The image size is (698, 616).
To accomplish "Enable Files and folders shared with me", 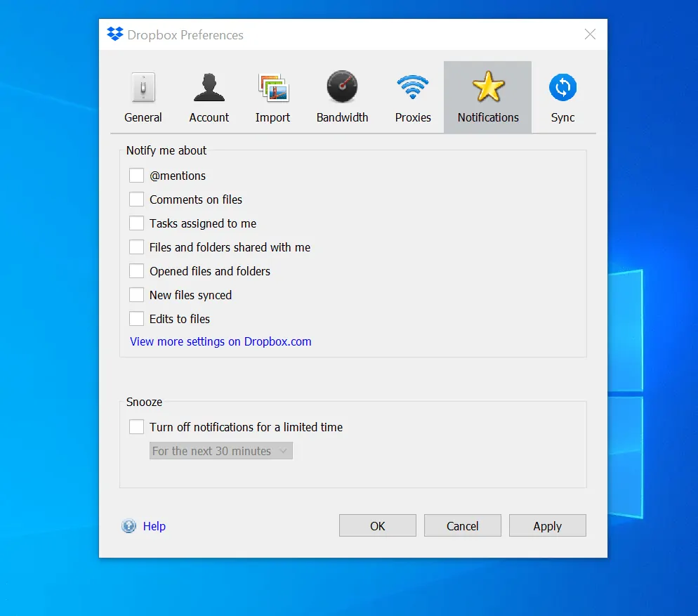I will click(136, 247).
